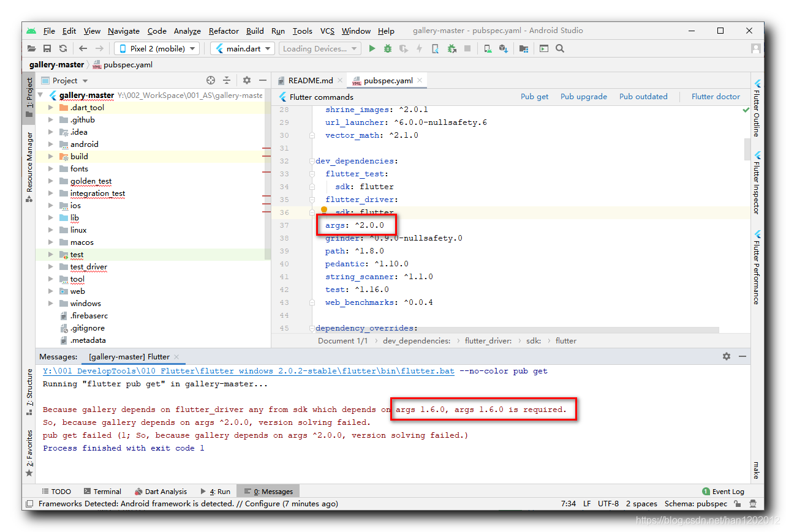The width and height of the screenshot is (786, 532).
Task: Open the Project panel settings gear
Action: click(x=246, y=80)
